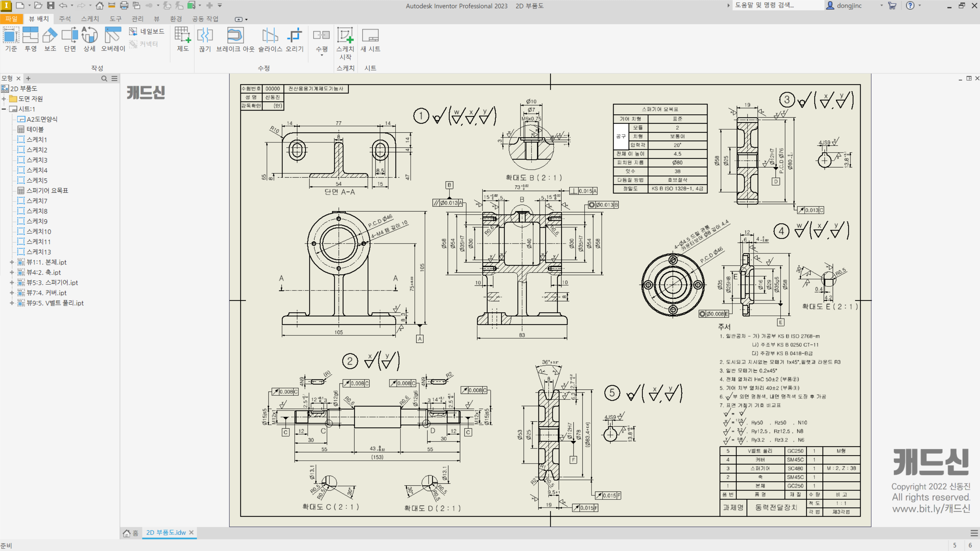This screenshot has width=980, height=551.
Task: Activate the 단면 (Section view) tool
Action: click(x=70, y=39)
